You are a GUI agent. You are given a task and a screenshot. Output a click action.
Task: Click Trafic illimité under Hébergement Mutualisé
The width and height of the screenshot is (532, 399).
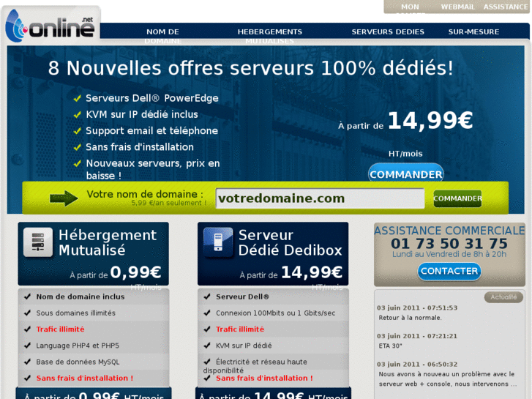(x=61, y=329)
